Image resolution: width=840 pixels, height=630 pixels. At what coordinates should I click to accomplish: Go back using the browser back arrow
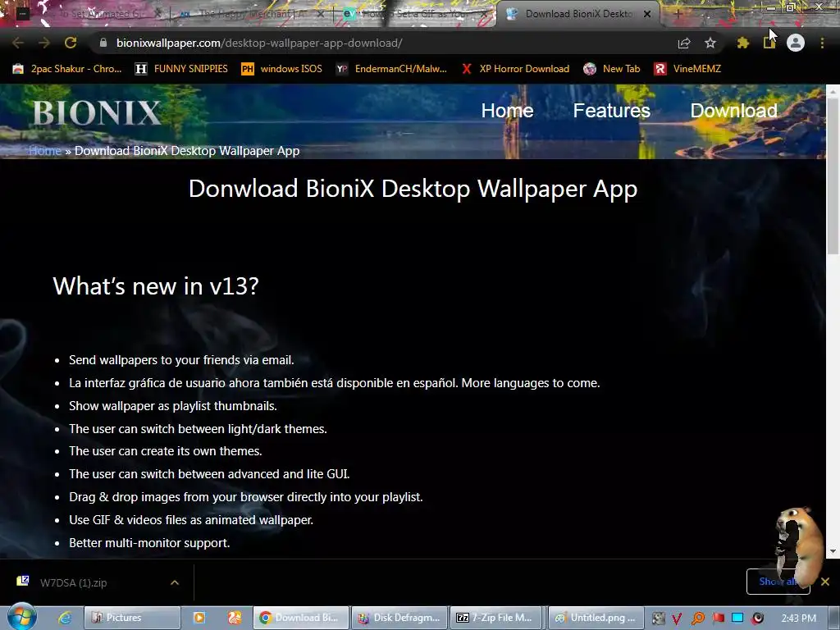click(x=18, y=43)
